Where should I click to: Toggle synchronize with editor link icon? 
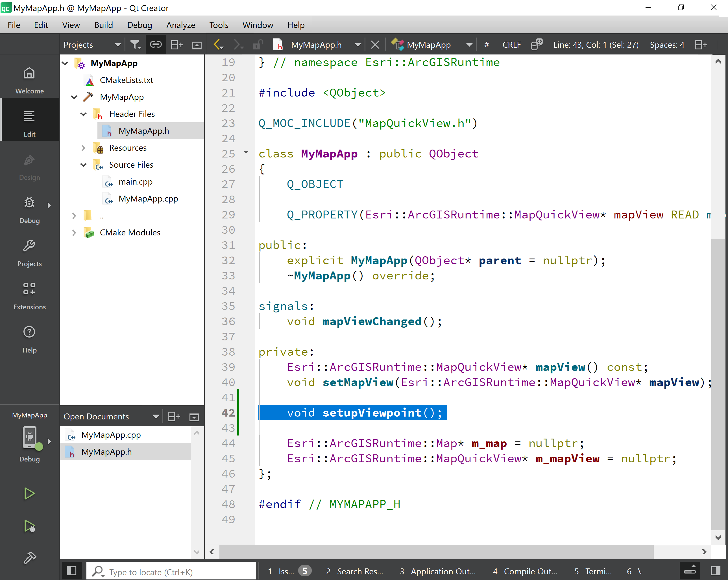(156, 45)
